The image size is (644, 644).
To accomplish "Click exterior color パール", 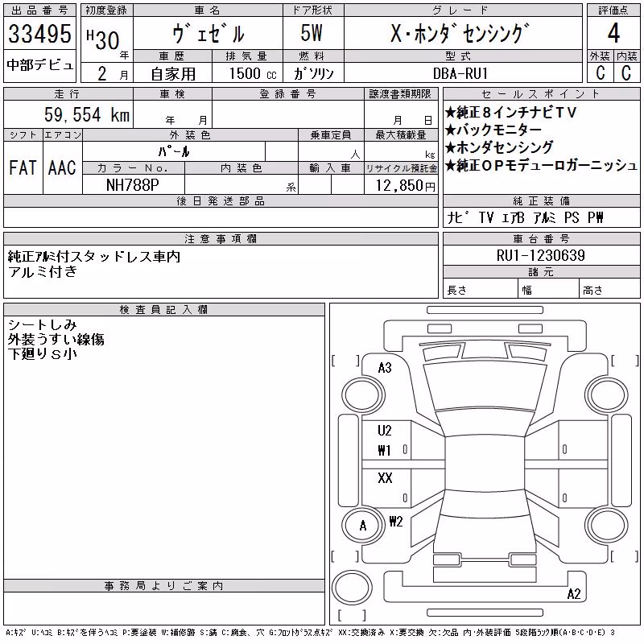I will click(174, 151).
